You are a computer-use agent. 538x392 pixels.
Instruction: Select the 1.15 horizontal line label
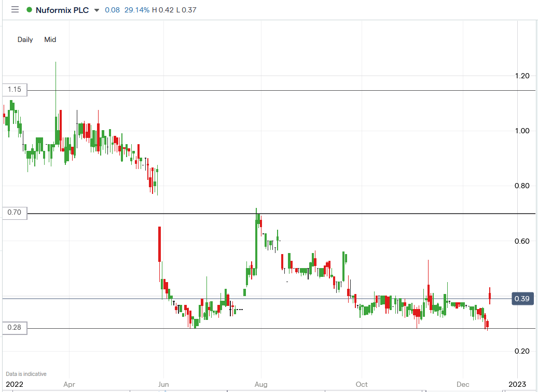15,90
